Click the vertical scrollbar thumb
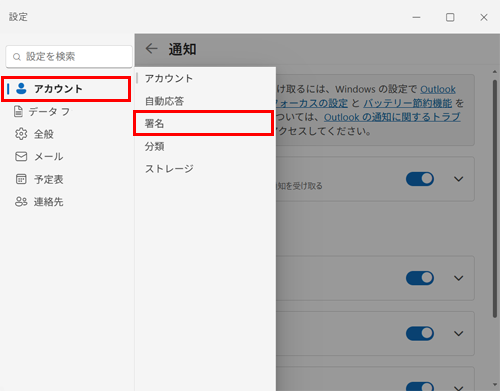500x391 pixels. tap(495, 198)
